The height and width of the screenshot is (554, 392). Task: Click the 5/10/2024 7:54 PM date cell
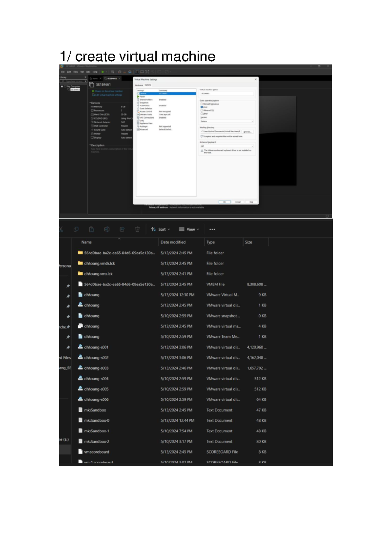[x=176, y=431]
